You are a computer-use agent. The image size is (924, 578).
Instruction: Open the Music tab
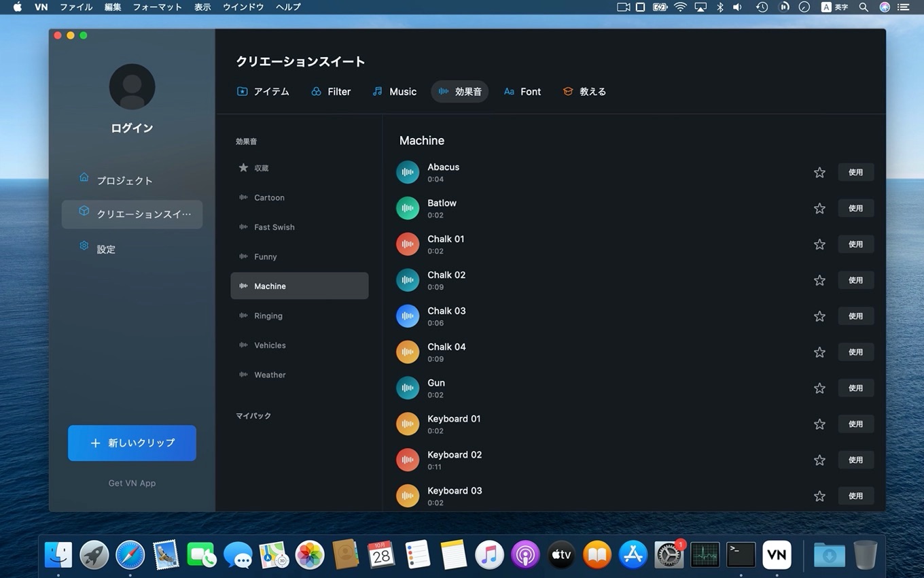click(x=395, y=91)
